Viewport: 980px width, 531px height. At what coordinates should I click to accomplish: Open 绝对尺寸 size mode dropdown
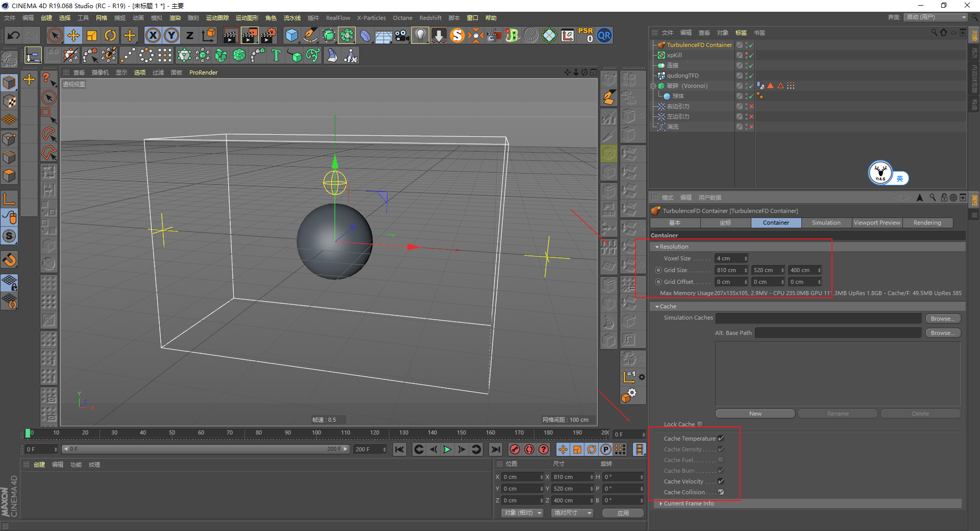(x=572, y=513)
